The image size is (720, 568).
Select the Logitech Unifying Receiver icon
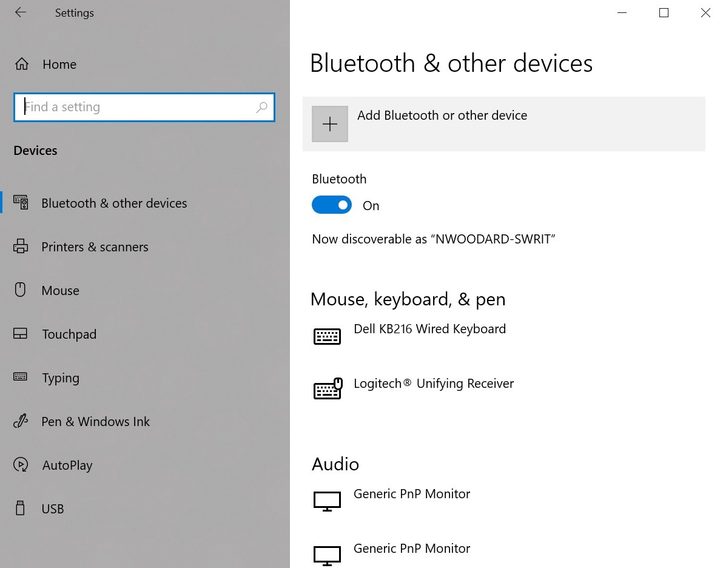(328, 388)
